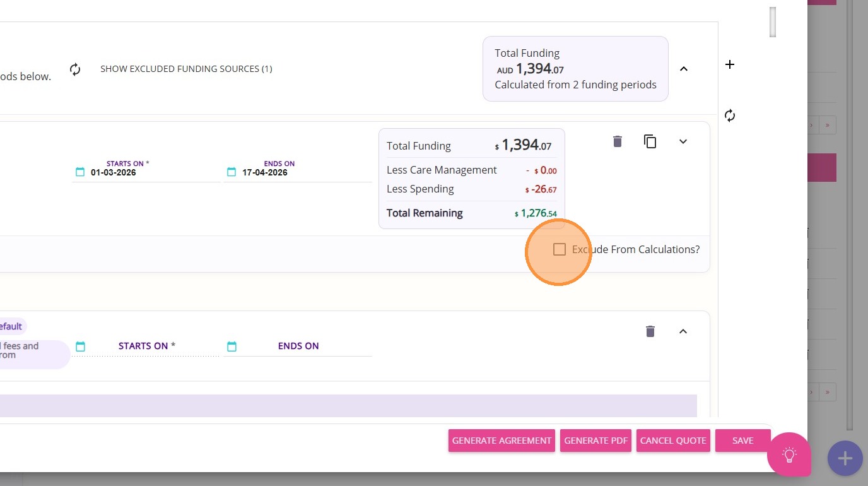Click the AUD 1,394.07 total funding amount

point(531,69)
